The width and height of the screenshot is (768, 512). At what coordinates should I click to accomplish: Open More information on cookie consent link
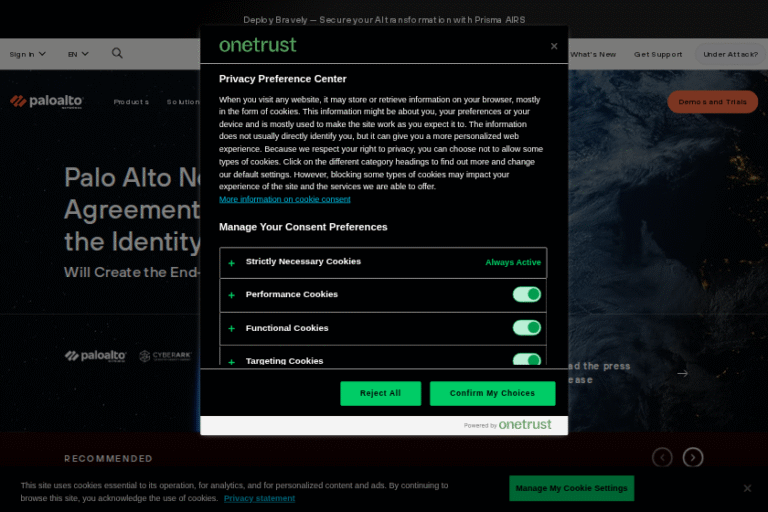tap(285, 199)
